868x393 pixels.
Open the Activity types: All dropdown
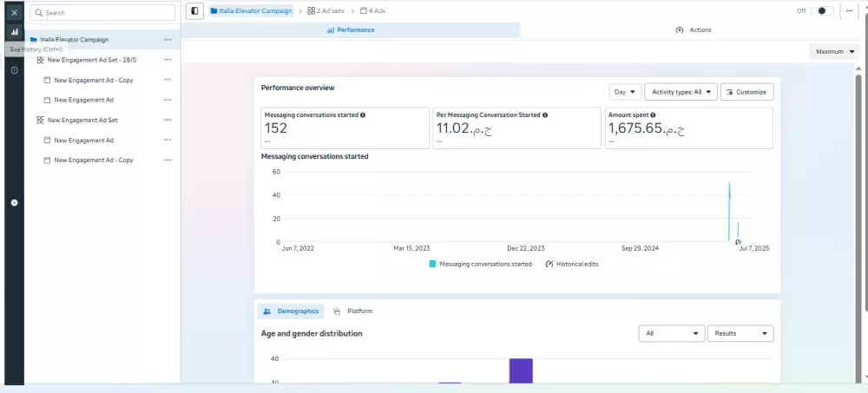click(x=681, y=92)
